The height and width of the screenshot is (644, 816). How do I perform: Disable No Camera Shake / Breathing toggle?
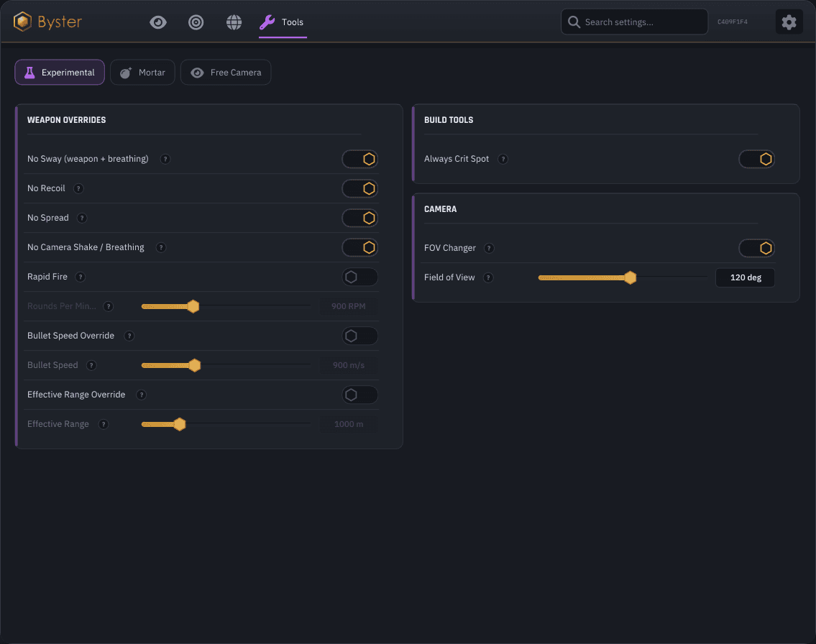click(359, 248)
